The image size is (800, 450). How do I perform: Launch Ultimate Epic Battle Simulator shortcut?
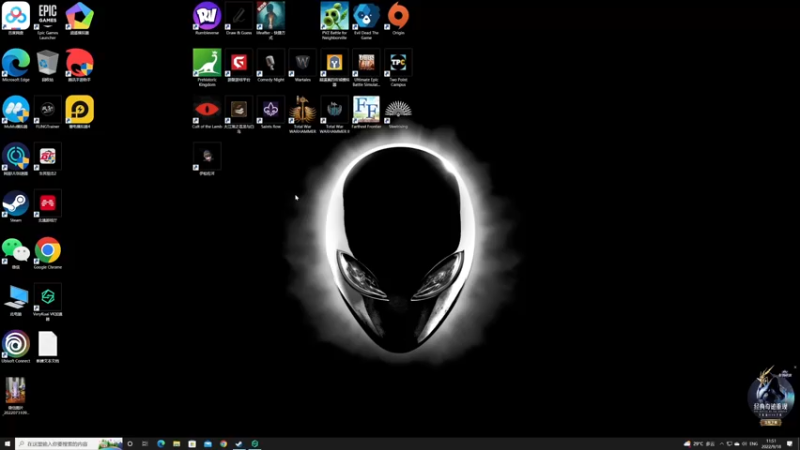366,67
